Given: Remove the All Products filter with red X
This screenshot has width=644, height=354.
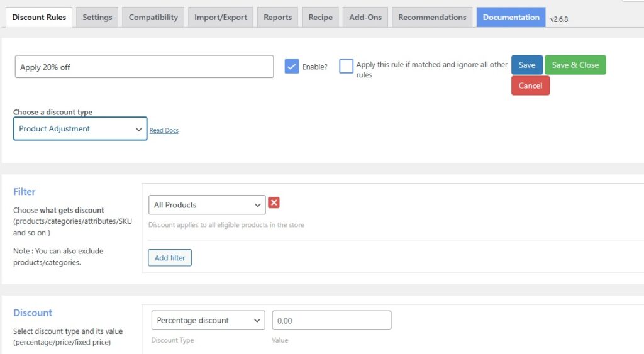Looking at the screenshot, I should [x=274, y=202].
